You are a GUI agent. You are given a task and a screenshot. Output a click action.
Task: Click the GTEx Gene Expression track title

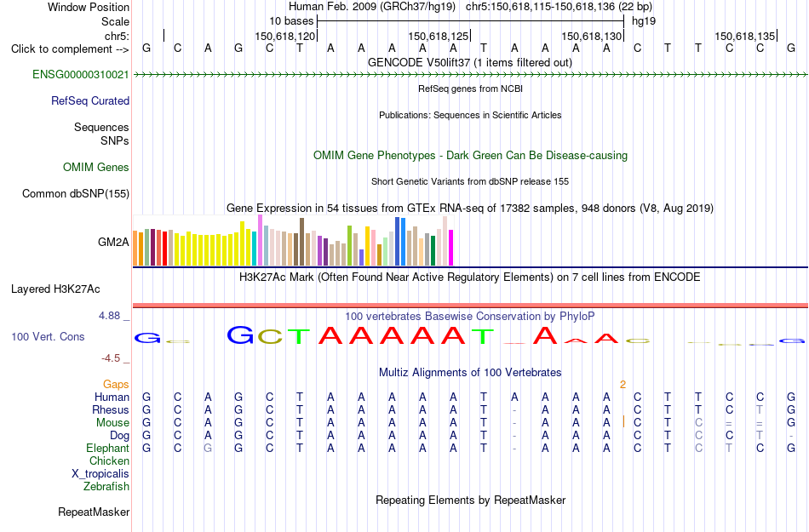470,209
